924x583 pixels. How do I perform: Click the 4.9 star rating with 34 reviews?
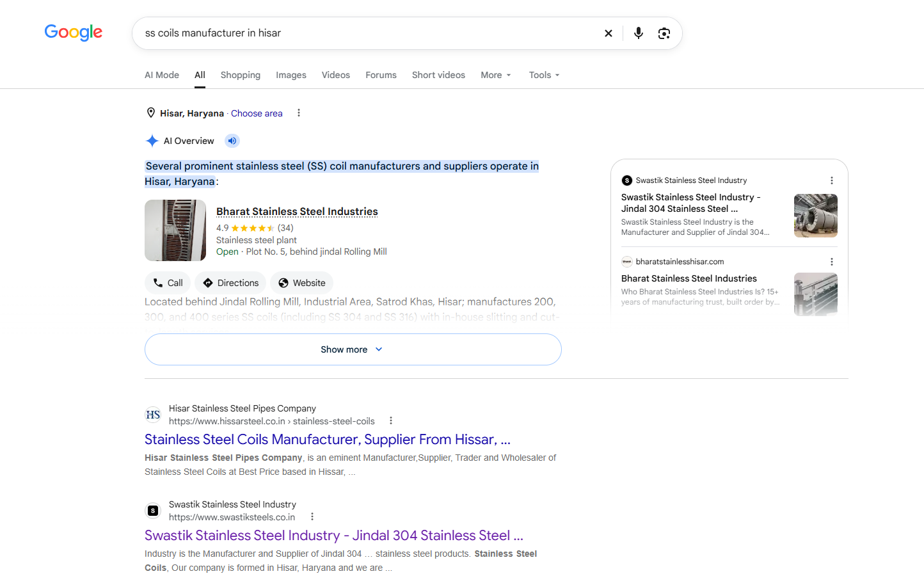click(x=255, y=228)
